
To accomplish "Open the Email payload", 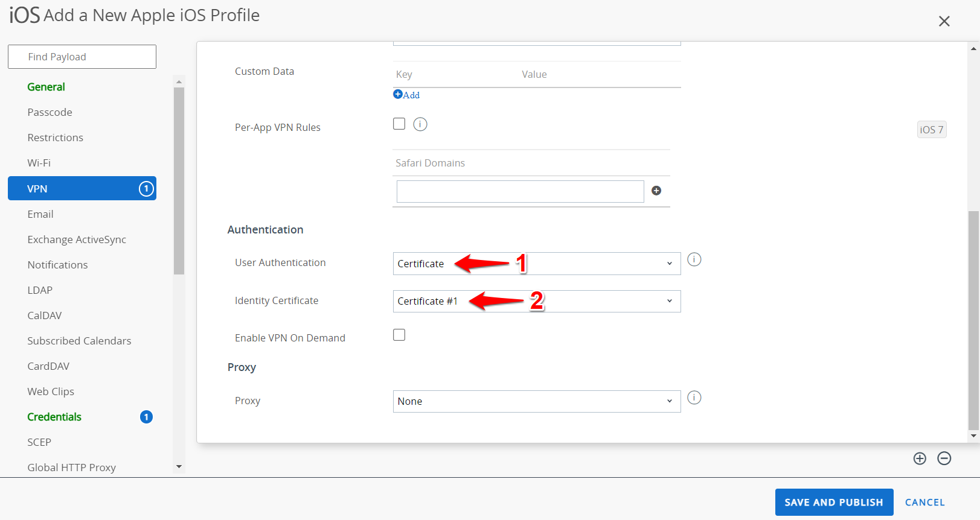I will tap(40, 214).
